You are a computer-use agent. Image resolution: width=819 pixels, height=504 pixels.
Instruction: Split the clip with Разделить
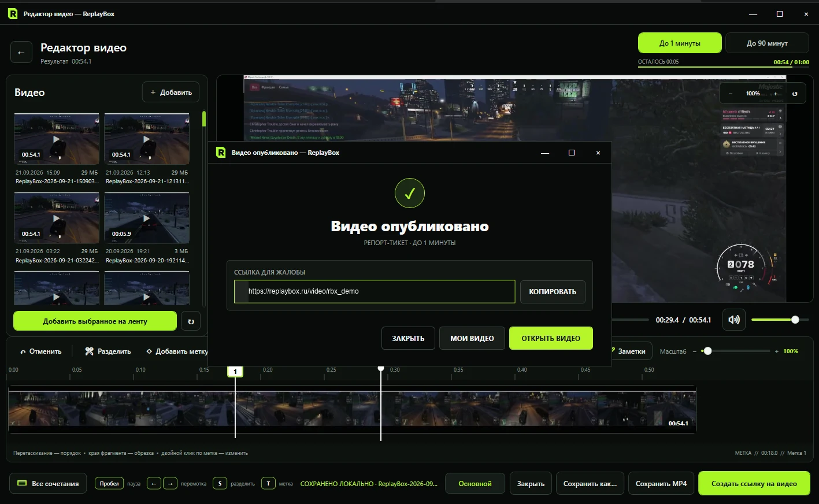[x=108, y=351]
